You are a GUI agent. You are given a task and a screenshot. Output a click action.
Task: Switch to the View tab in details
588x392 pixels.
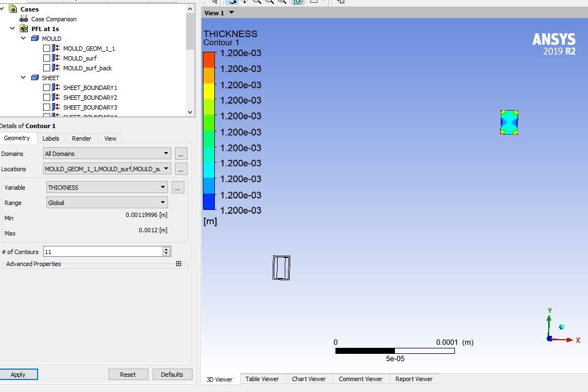pos(110,138)
